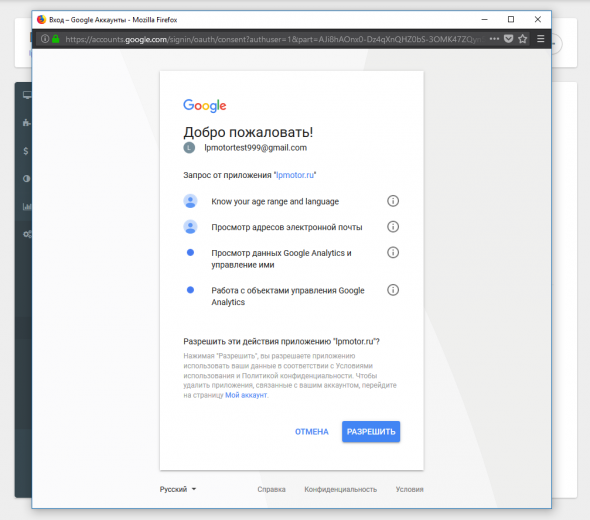This screenshot has height=520, width=590.
Task: Open Firefox hamburger menu
Action: tap(540, 39)
